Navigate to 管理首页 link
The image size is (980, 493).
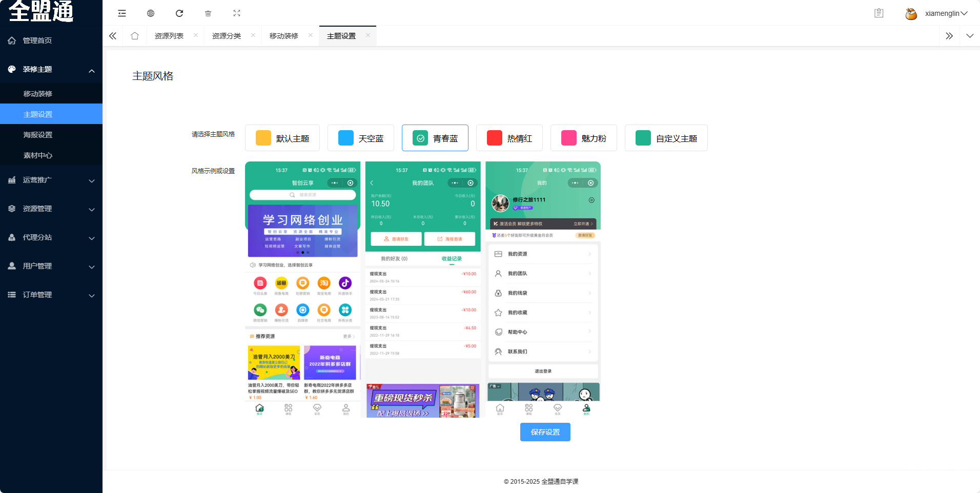pos(37,40)
